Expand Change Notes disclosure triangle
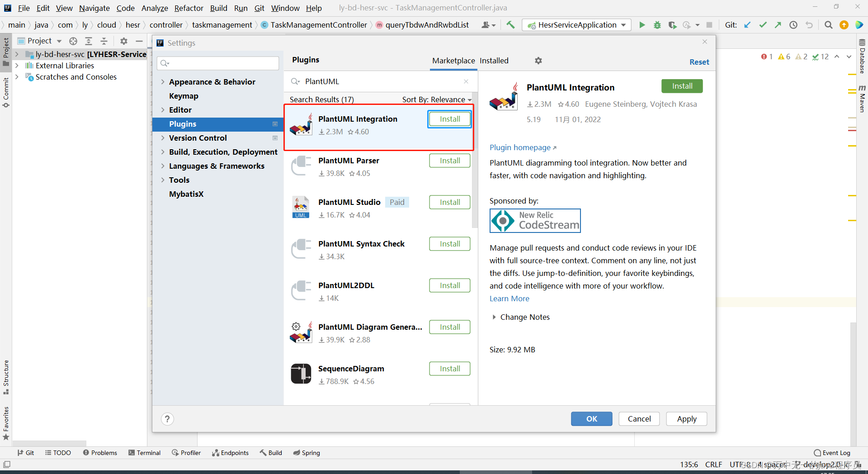 pos(494,317)
